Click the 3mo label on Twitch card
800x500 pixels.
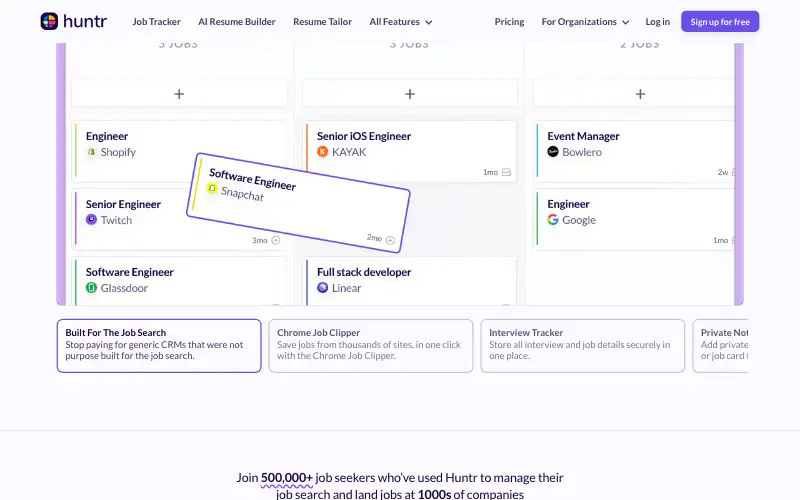coord(260,240)
